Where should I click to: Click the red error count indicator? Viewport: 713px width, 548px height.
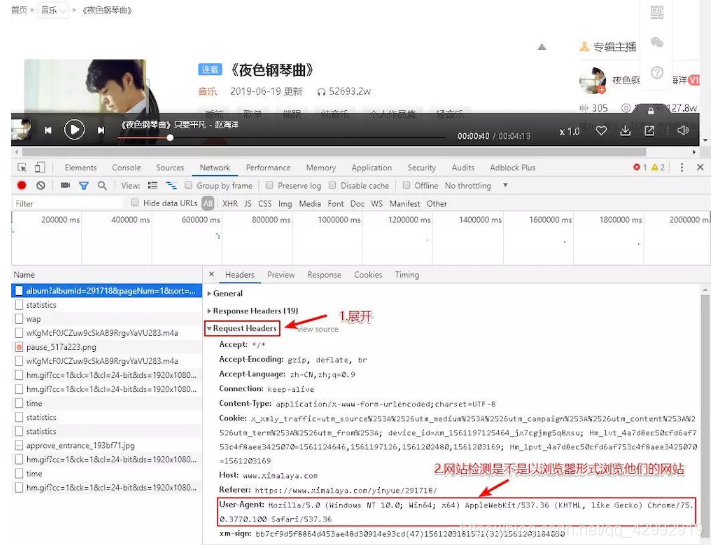pos(640,167)
